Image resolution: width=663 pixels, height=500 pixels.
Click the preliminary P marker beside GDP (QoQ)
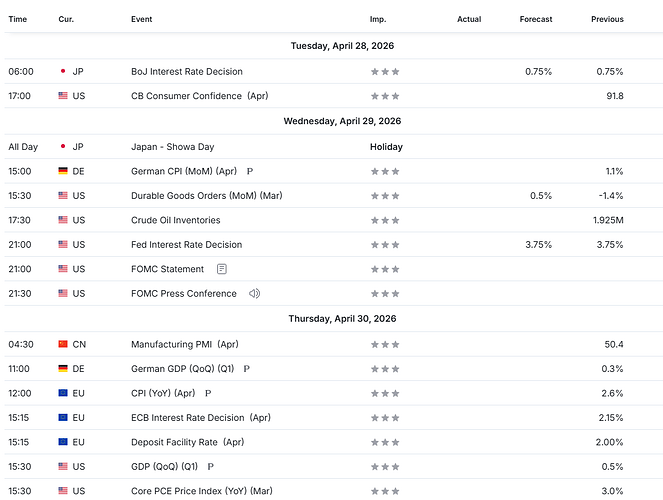click(211, 467)
